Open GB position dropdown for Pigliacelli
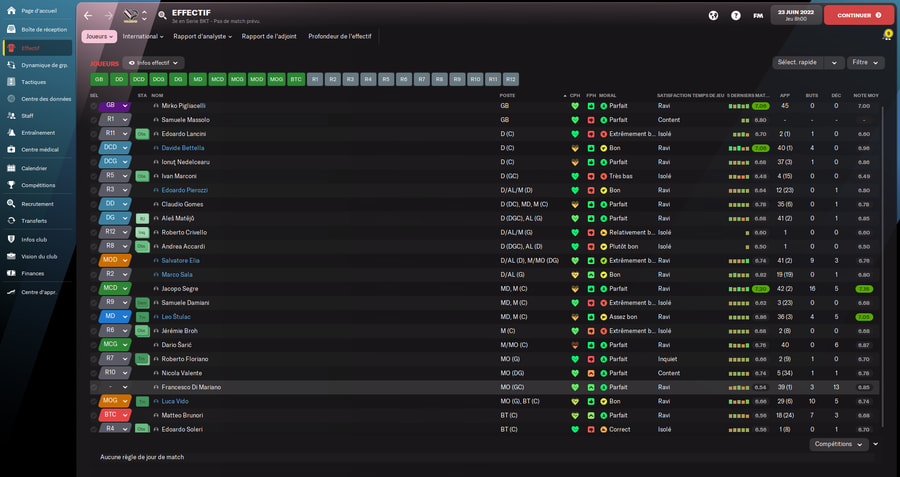 click(115, 106)
